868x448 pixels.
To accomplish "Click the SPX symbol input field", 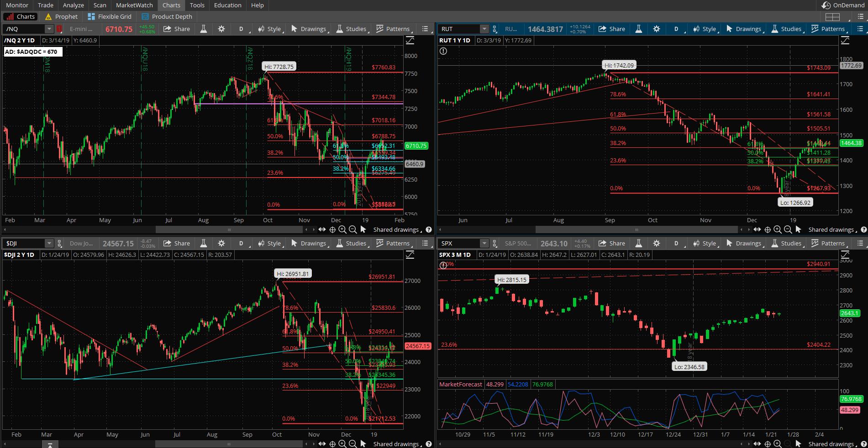I will click(459, 243).
